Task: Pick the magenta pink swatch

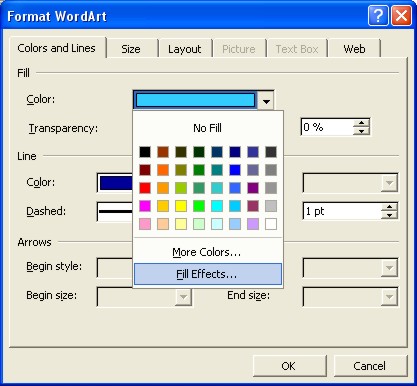Action: (145, 206)
